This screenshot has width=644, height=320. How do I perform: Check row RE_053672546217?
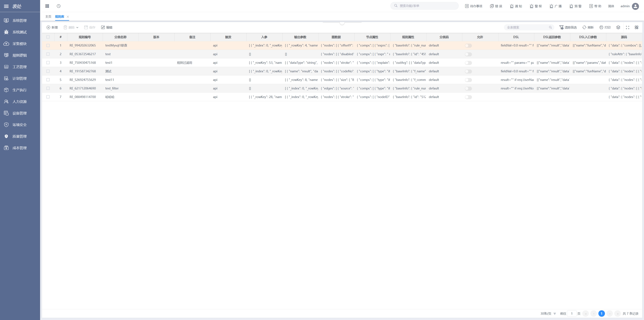48,54
